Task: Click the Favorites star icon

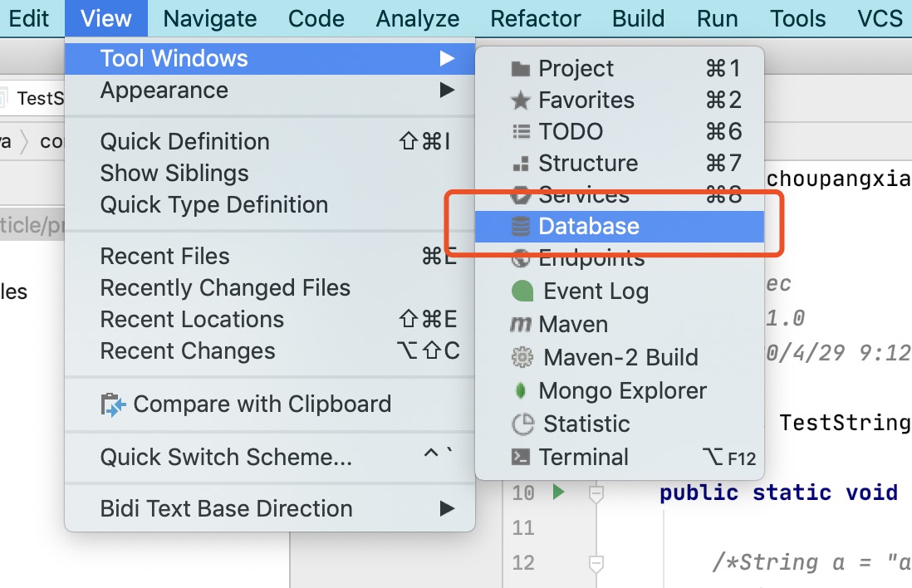Action: pos(521,100)
